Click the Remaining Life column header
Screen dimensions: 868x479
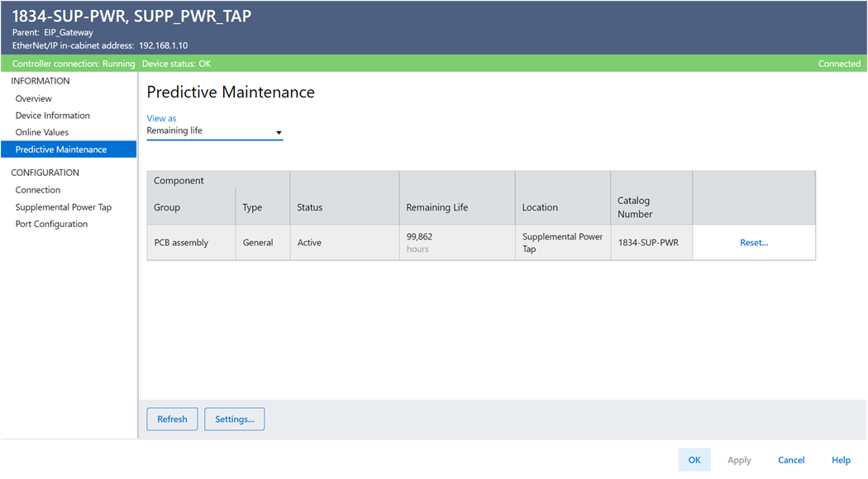pyautogui.click(x=436, y=207)
